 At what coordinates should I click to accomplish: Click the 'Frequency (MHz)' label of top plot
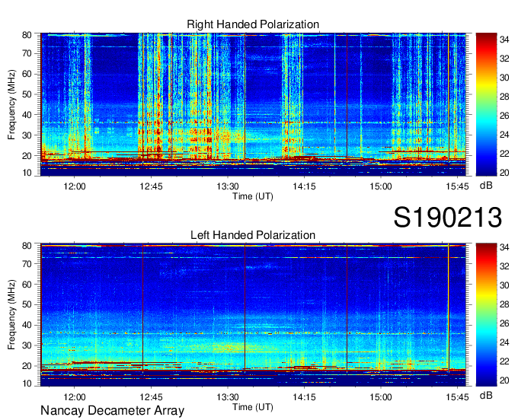click(11, 104)
